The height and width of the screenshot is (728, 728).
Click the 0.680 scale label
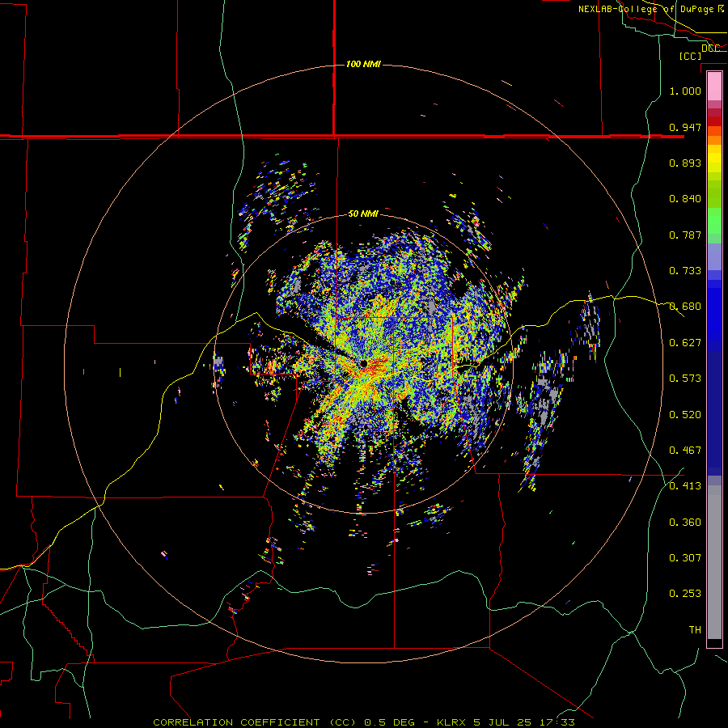[x=685, y=307]
